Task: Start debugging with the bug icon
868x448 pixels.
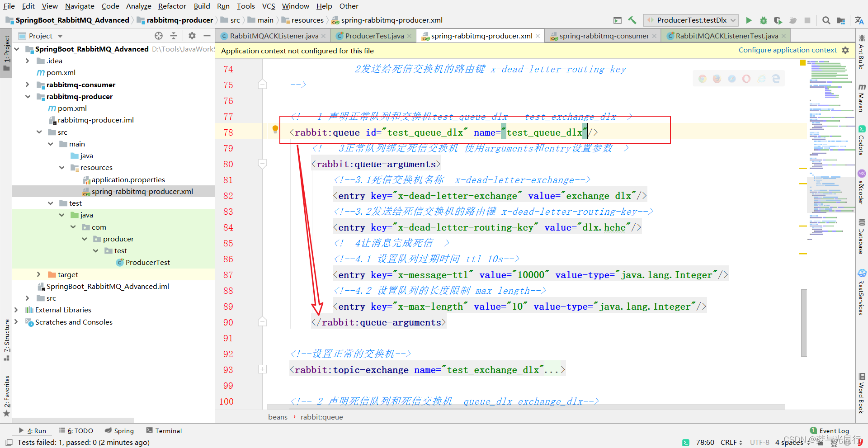Action: (x=763, y=20)
